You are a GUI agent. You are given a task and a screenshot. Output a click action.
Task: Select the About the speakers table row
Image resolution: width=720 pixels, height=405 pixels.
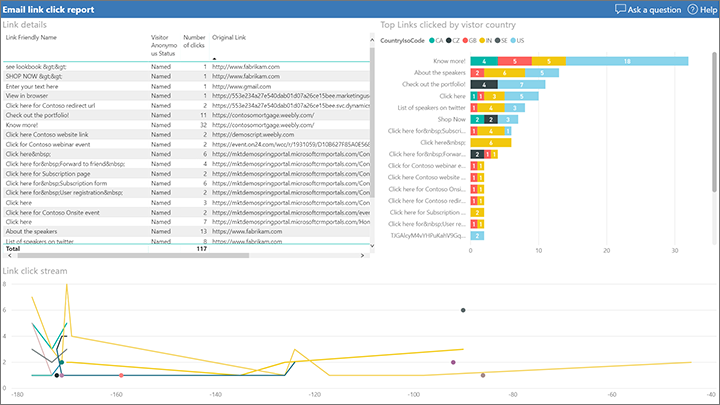pyautogui.click(x=186, y=231)
